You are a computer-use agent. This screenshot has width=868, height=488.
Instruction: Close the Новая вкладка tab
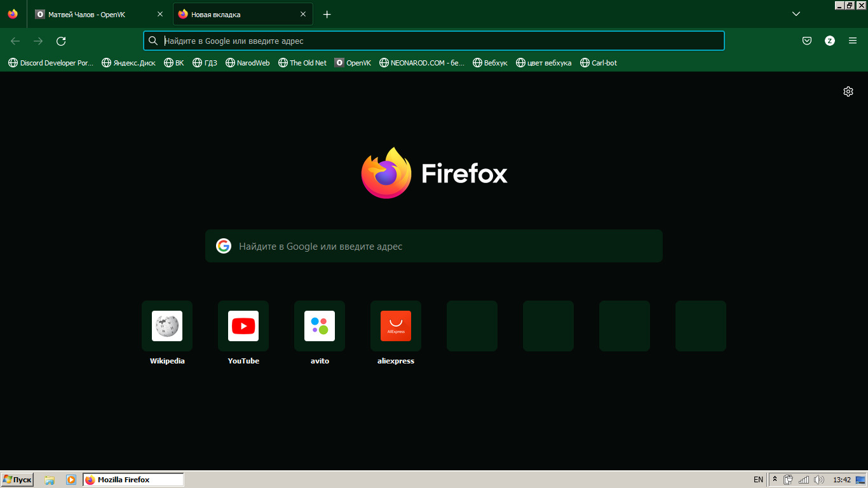303,14
